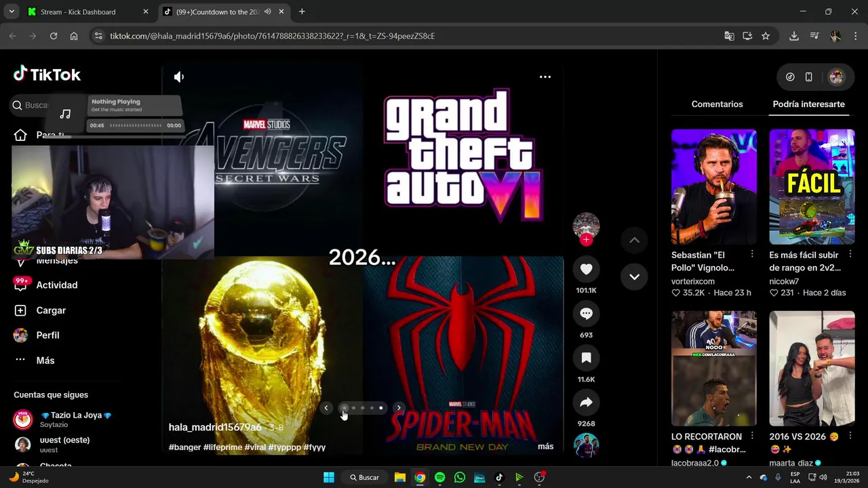Select the second carousel dot
The image size is (868, 488).
click(x=353, y=408)
